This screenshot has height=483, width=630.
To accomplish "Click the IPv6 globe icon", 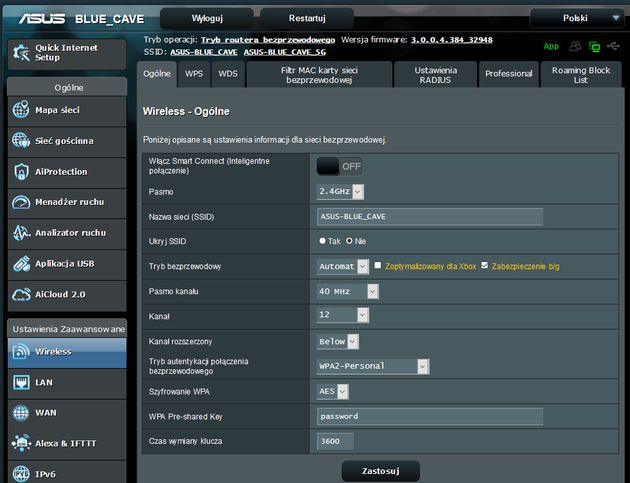I will 21,474.
